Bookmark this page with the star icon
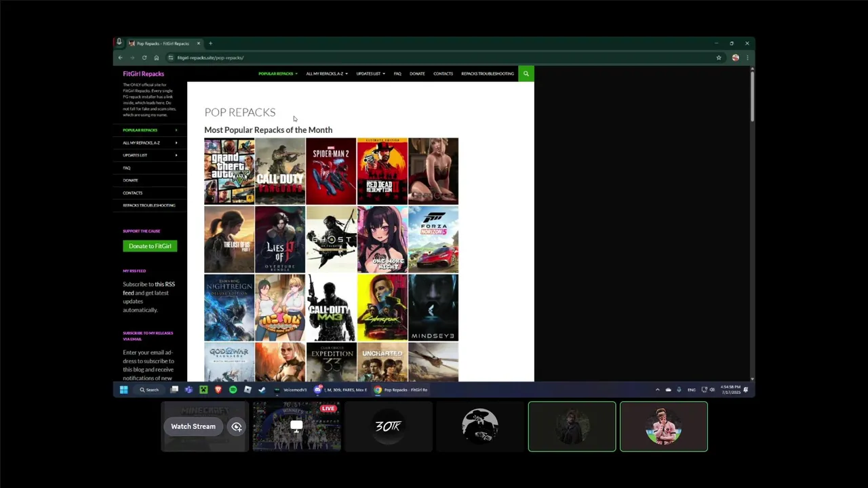The image size is (868, 488). click(x=719, y=58)
